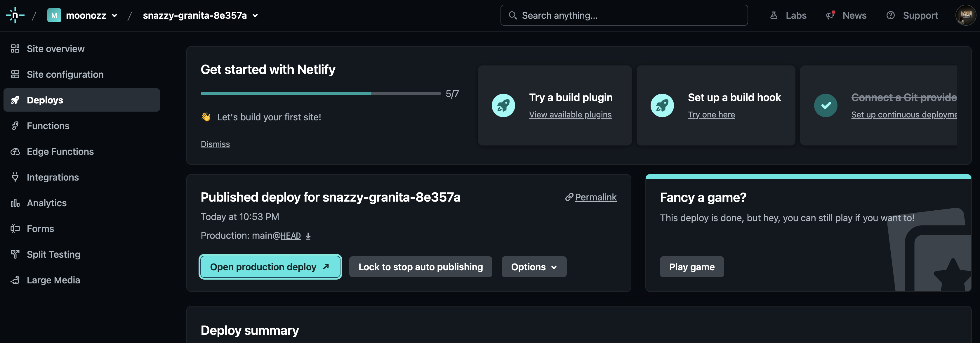Click the Deploys rocket icon in sidebar
The image size is (980, 343).
15,100
